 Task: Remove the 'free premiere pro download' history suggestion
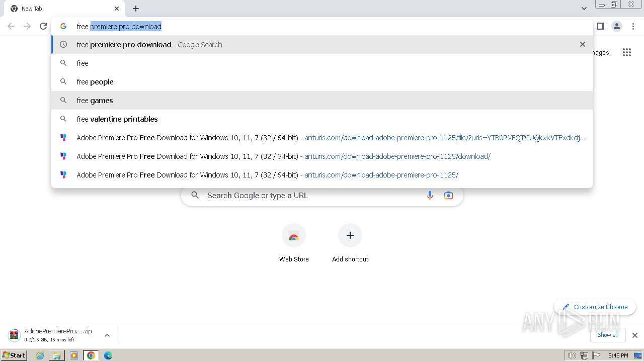pyautogui.click(x=583, y=44)
